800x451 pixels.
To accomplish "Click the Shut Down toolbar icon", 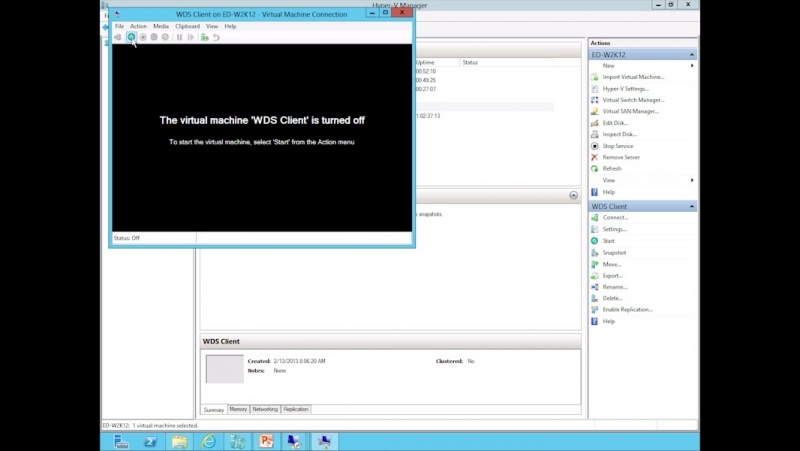I will (154, 37).
